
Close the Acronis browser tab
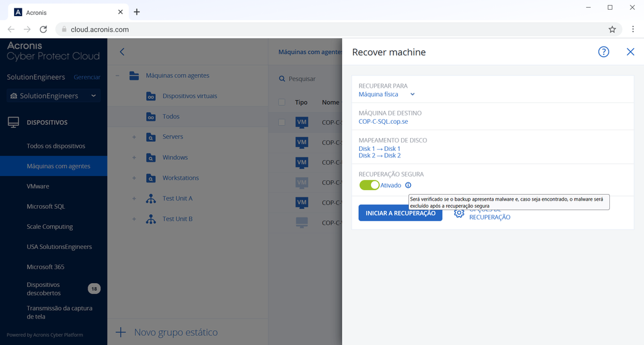click(120, 12)
